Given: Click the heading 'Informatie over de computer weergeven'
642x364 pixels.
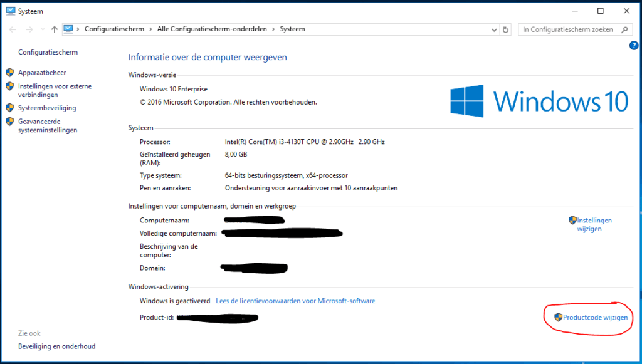Looking at the screenshot, I should click(208, 57).
